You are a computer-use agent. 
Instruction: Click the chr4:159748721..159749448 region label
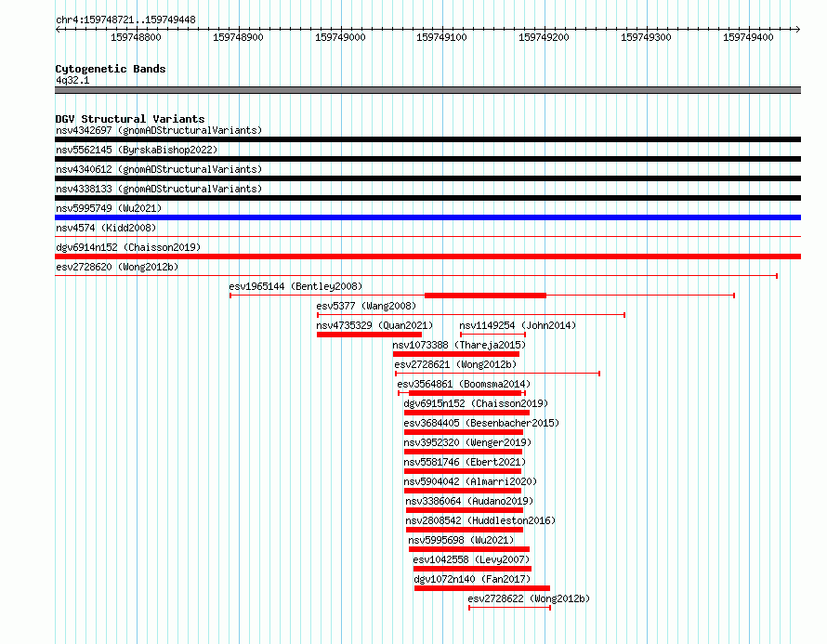125,20
